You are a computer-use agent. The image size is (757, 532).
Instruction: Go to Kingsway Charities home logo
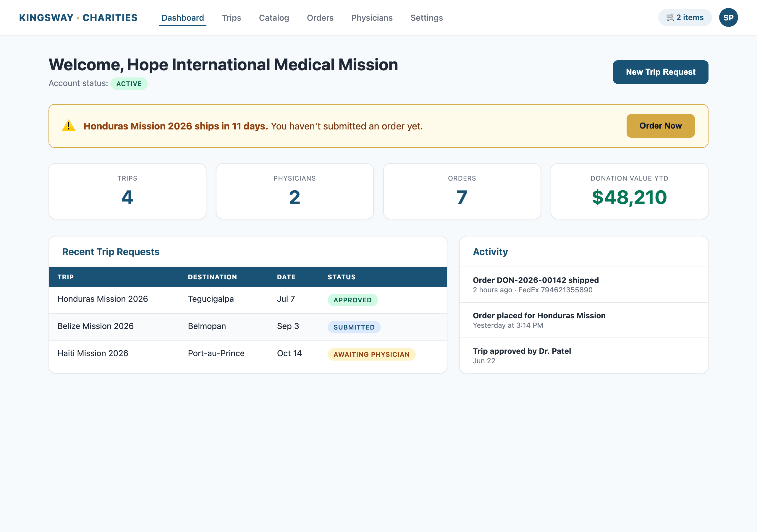click(x=78, y=17)
